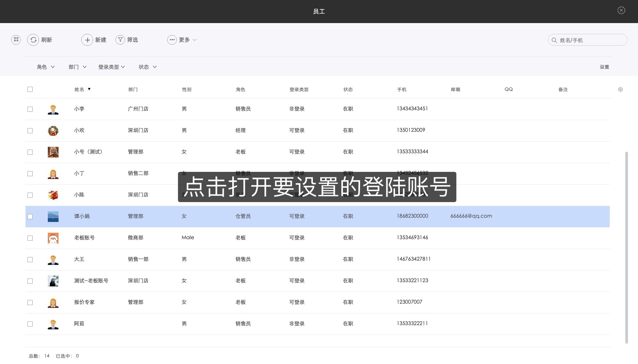This screenshot has height=364, width=638.
Task: Open the 部门 filter dropdown
Action: [77, 67]
